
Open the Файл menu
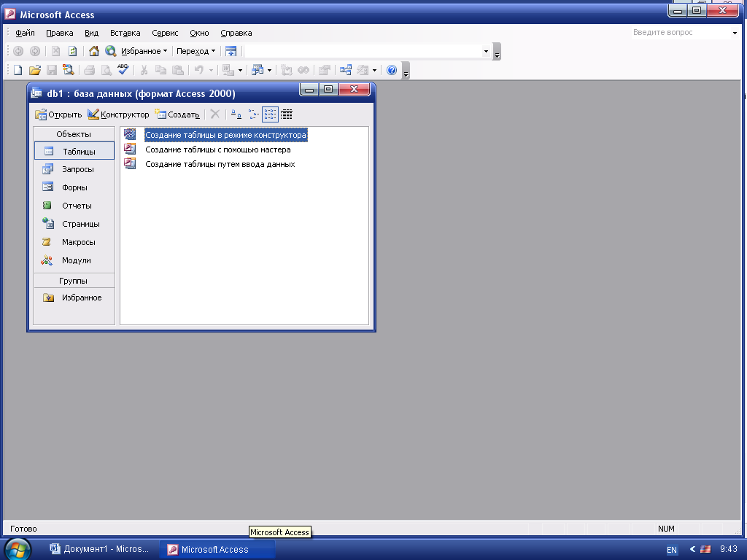click(x=25, y=33)
